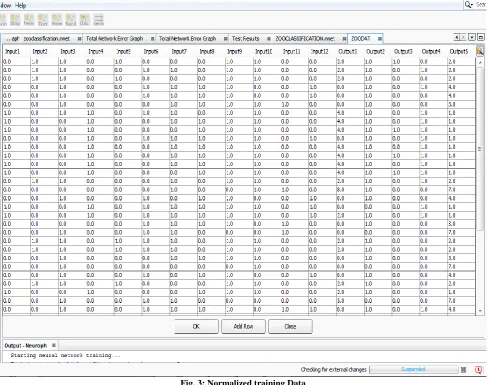Viewport: 488px width, 385px height.
Task: Click the Reset toolbar icon
Action: 57,20
